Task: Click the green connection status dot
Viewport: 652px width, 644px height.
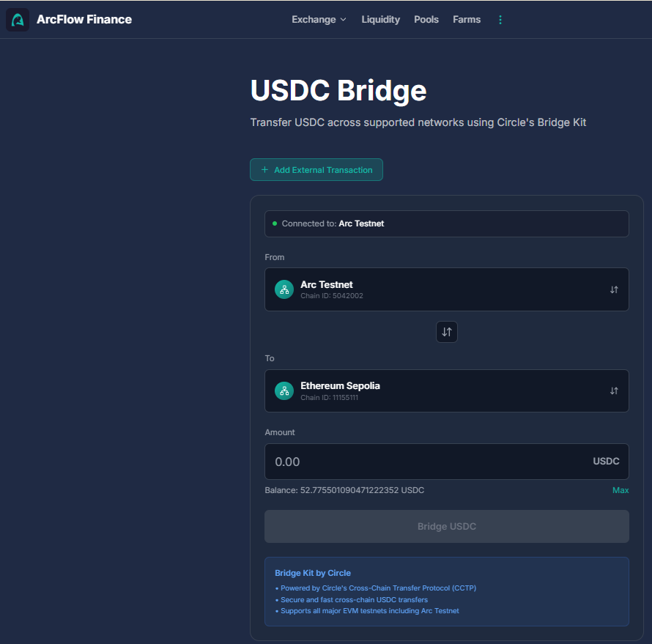Action: click(275, 223)
